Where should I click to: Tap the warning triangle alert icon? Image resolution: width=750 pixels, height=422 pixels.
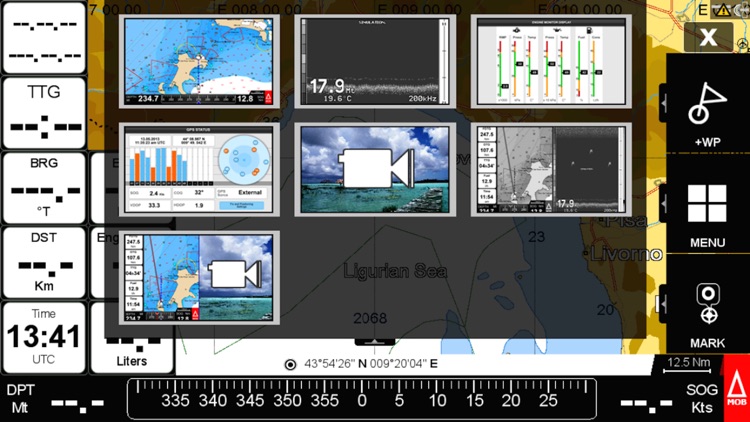coord(723,9)
